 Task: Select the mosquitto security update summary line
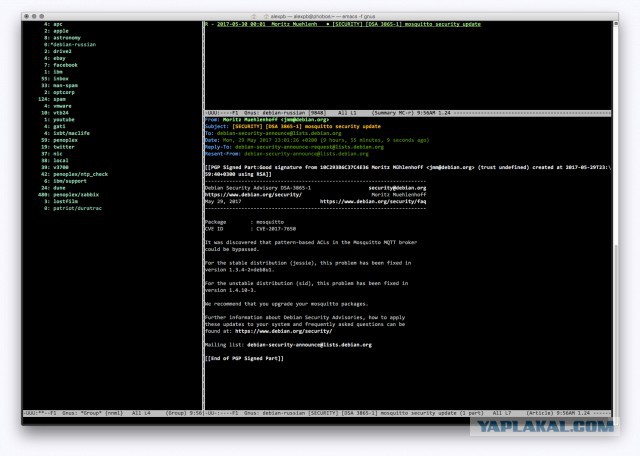pos(343,24)
